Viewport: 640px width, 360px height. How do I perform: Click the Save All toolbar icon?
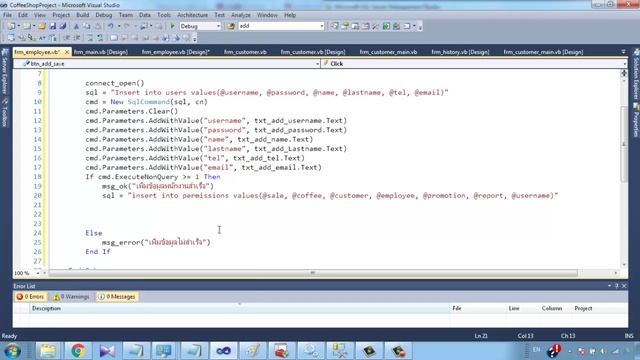(63, 26)
